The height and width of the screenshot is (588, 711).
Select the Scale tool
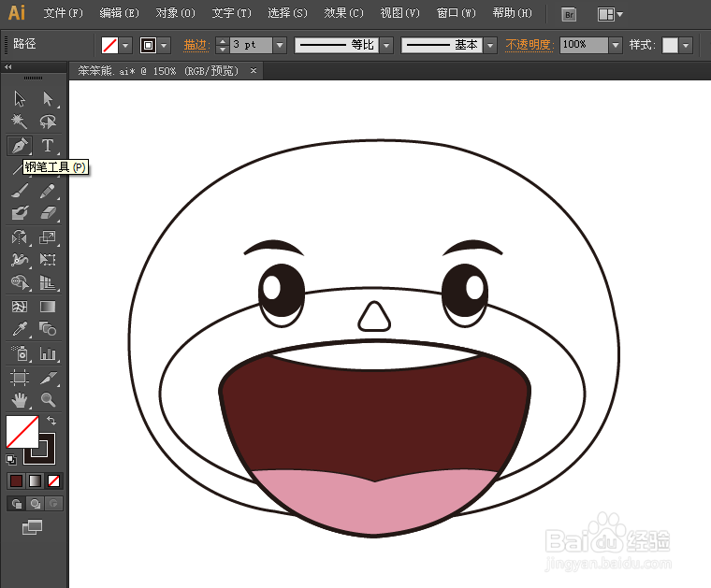48,237
